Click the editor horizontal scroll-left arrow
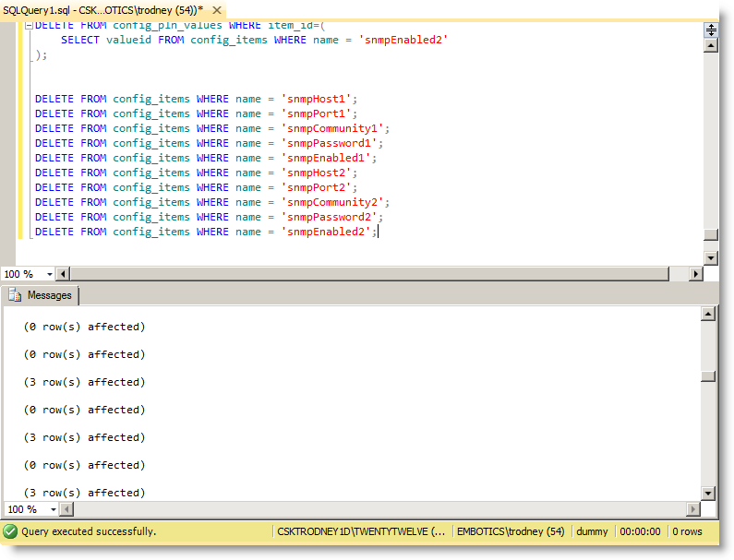 click(x=63, y=274)
